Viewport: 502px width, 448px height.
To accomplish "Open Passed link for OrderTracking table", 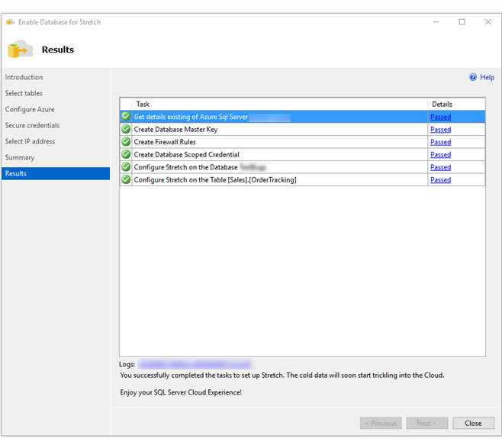I will (x=440, y=179).
